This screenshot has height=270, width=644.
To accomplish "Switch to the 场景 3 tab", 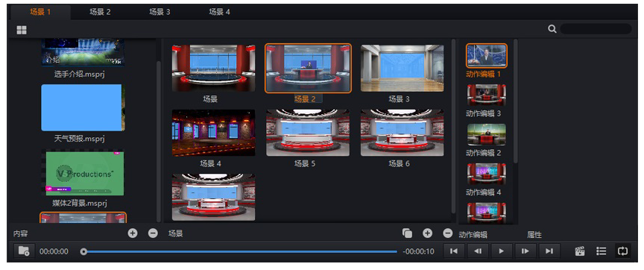I will (x=160, y=12).
